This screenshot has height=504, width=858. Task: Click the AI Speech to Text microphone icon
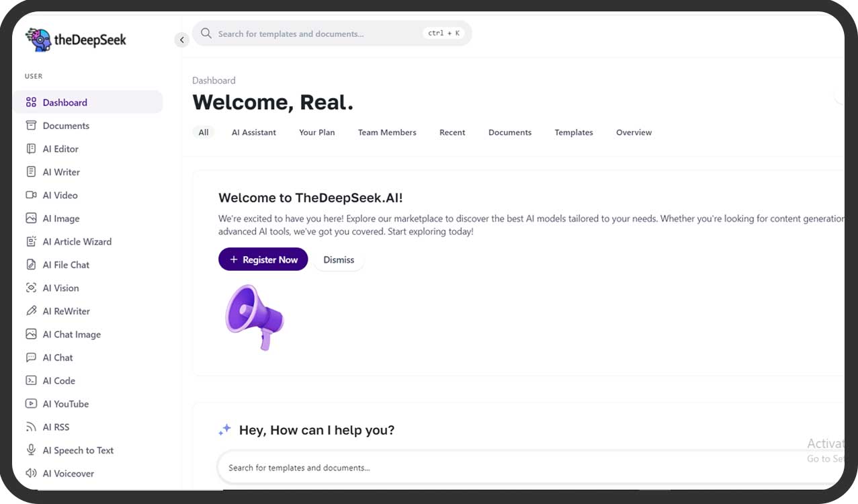tap(31, 450)
